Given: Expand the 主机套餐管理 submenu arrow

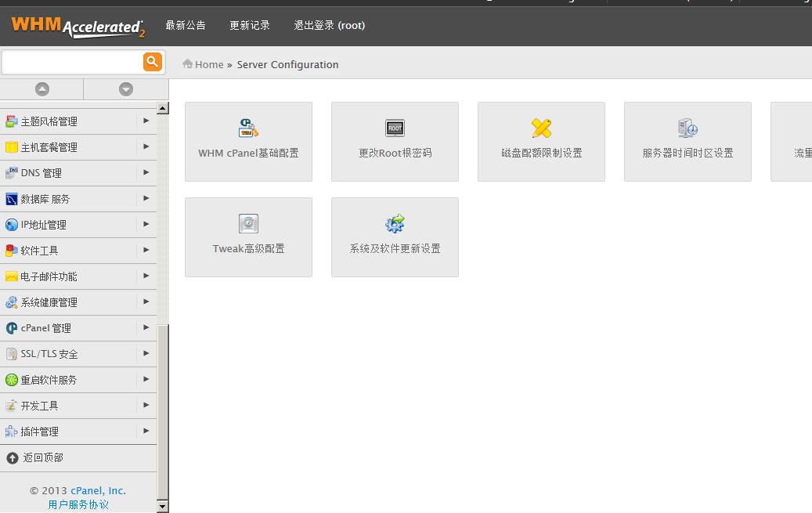Looking at the screenshot, I should point(146,146).
